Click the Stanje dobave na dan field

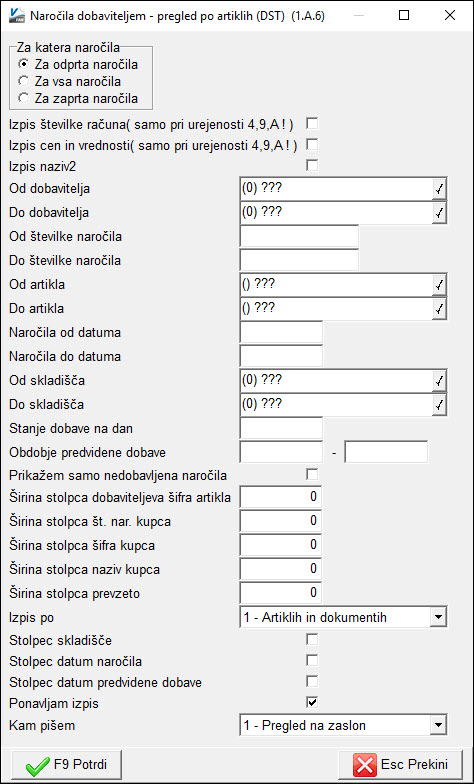tap(281, 428)
